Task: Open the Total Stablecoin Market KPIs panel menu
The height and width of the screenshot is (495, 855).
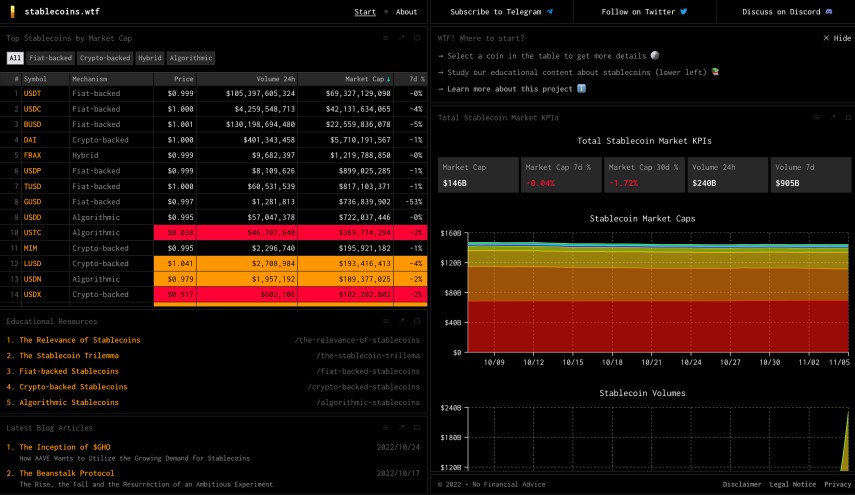Action: point(816,117)
